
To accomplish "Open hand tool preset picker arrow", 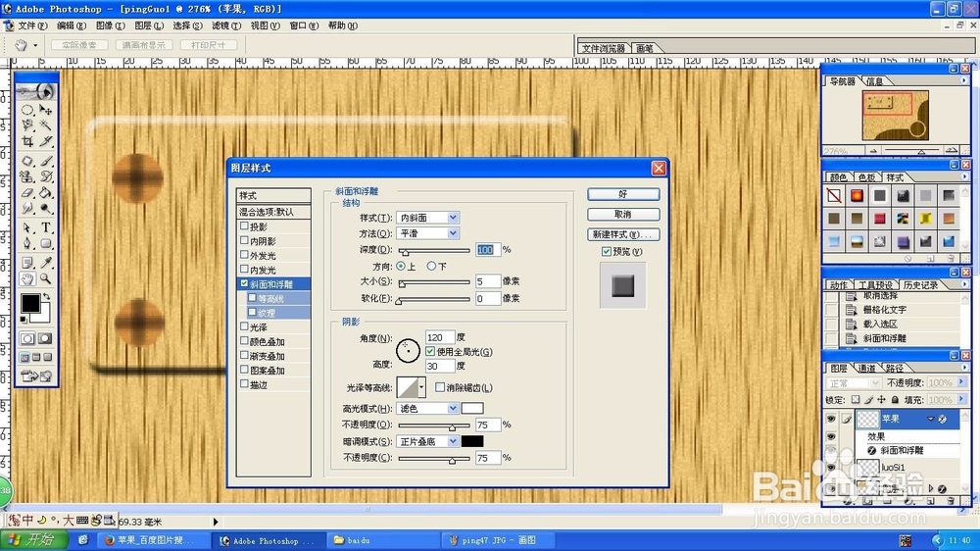I will tap(35, 45).
